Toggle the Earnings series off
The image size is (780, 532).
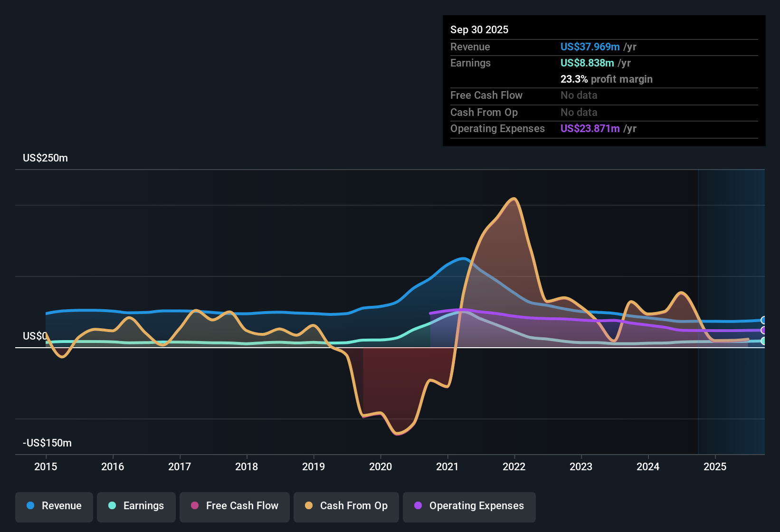pos(136,506)
